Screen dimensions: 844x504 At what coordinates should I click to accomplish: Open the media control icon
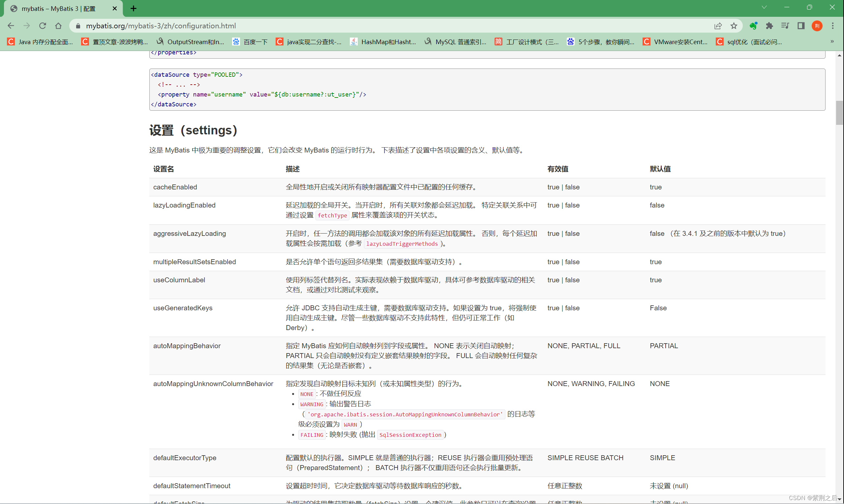[785, 26]
